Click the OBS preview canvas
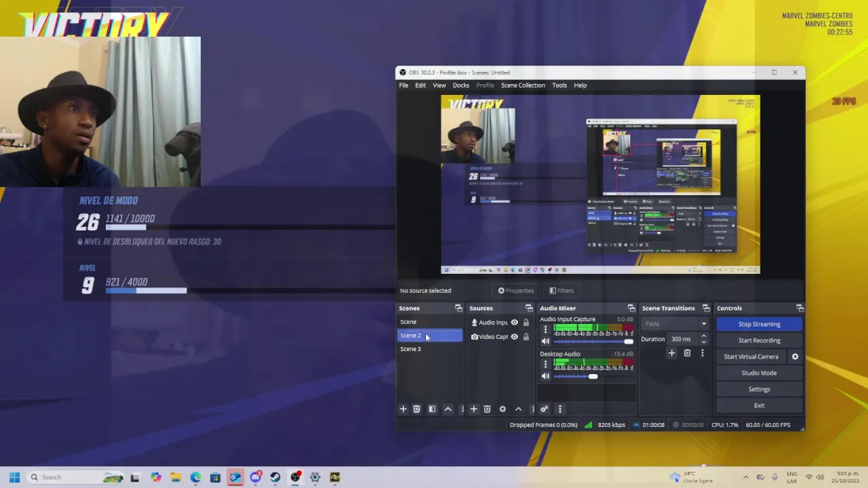Viewport: 868px width, 488px height. tap(600, 184)
